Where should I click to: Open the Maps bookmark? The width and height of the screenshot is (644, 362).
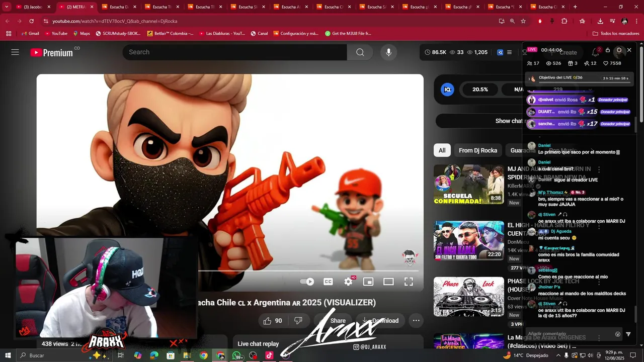click(82, 34)
